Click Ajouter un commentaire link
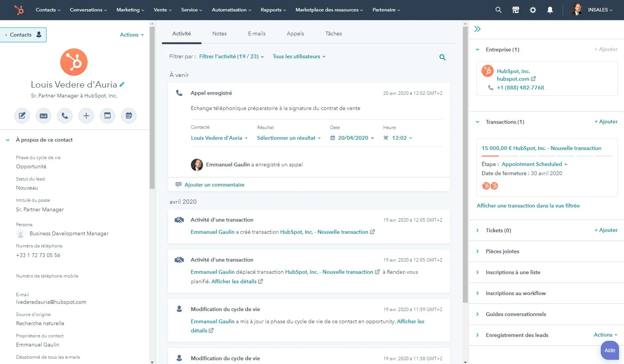 214,185
